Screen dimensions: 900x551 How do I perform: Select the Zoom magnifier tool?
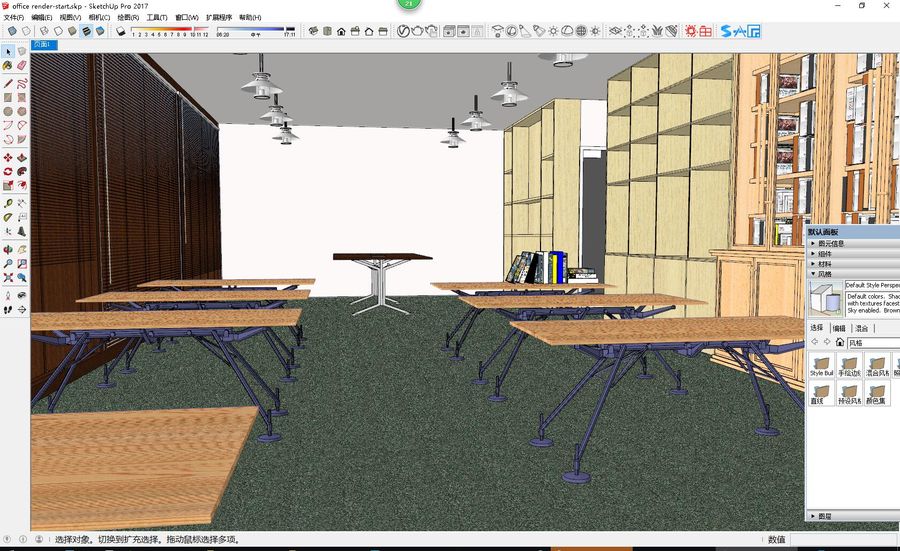[8, 263]
